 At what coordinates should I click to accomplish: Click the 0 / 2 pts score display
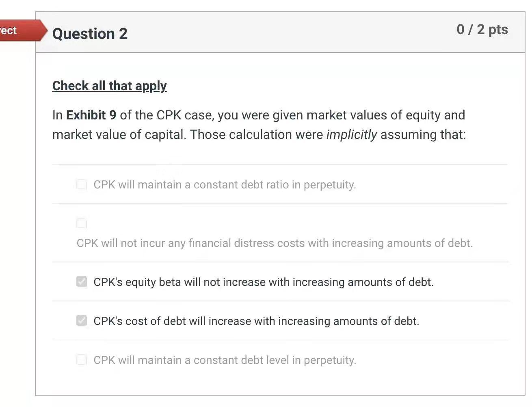[483, 29]
